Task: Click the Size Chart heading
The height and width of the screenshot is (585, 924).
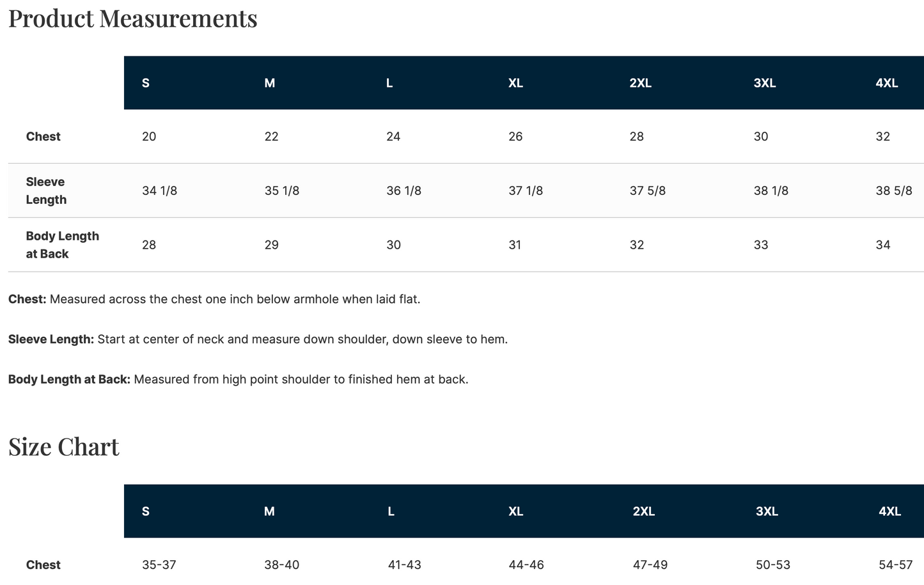Action: click(63, 446)
